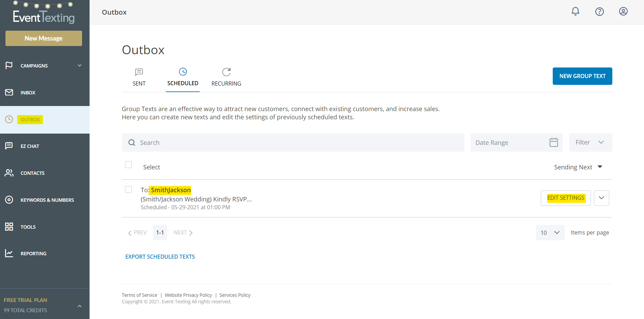
Task: Click the Edit Settings button
Action: point(566,198)
